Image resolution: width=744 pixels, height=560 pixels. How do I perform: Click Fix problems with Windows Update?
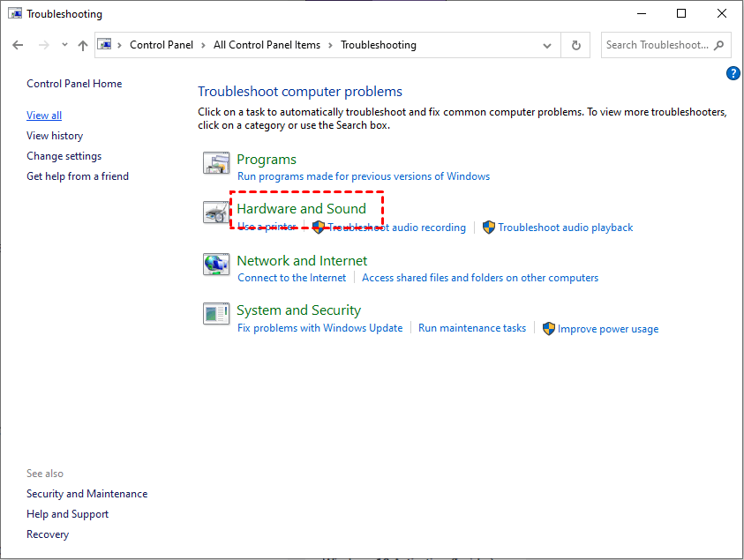pyautogui.click(x=319, y=328)
